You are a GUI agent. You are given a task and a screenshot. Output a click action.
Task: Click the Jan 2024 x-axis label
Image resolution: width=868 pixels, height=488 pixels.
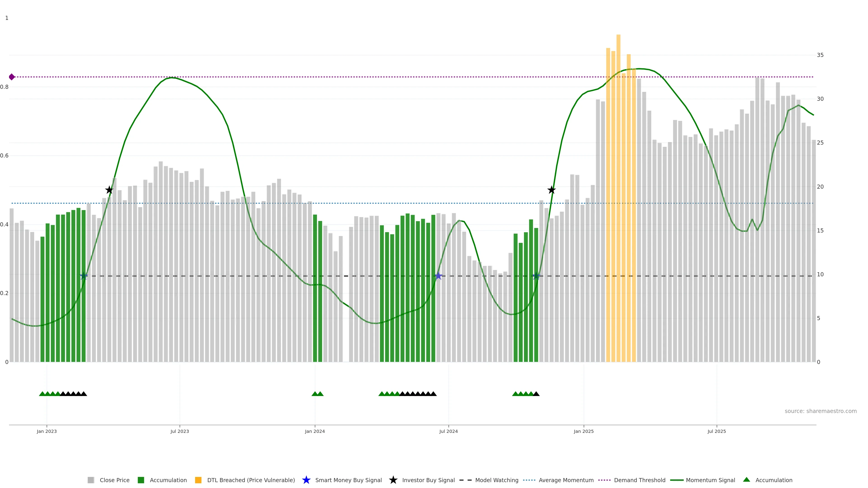pyautogui.click(x=315, y=431)
